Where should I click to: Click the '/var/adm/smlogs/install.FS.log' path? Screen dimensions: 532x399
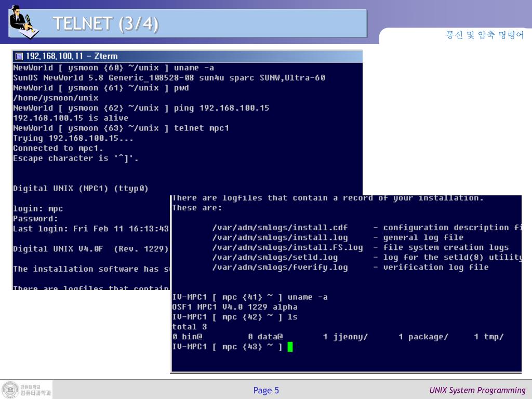click(288, 248)
